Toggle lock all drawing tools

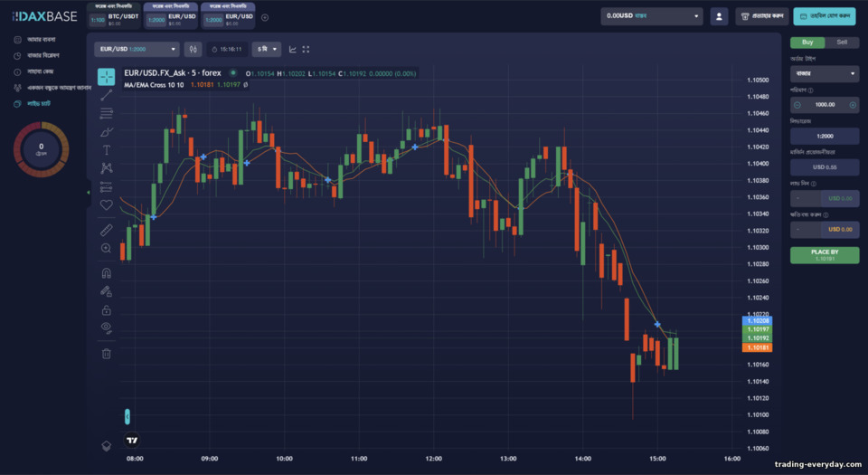[x=107, y=310]
